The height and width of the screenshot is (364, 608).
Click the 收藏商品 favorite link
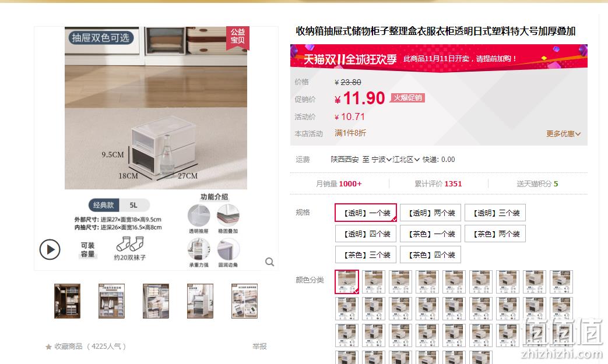[x=68, y=346]
